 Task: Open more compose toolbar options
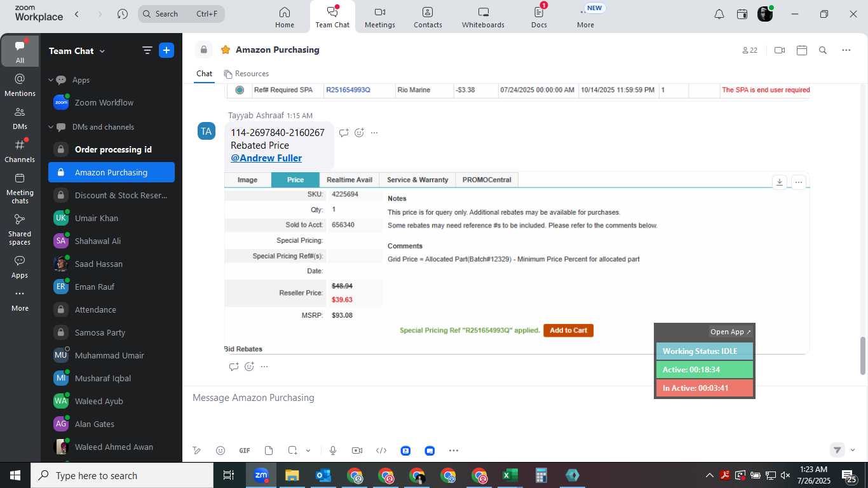tap(454, 451)
